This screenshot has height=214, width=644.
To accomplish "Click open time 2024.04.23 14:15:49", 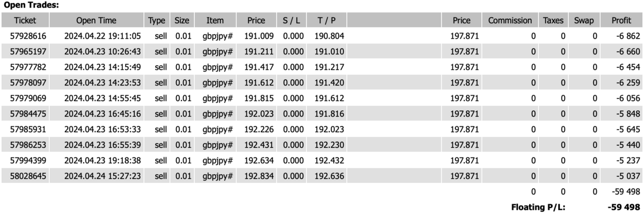I will [x=103, y=67].
